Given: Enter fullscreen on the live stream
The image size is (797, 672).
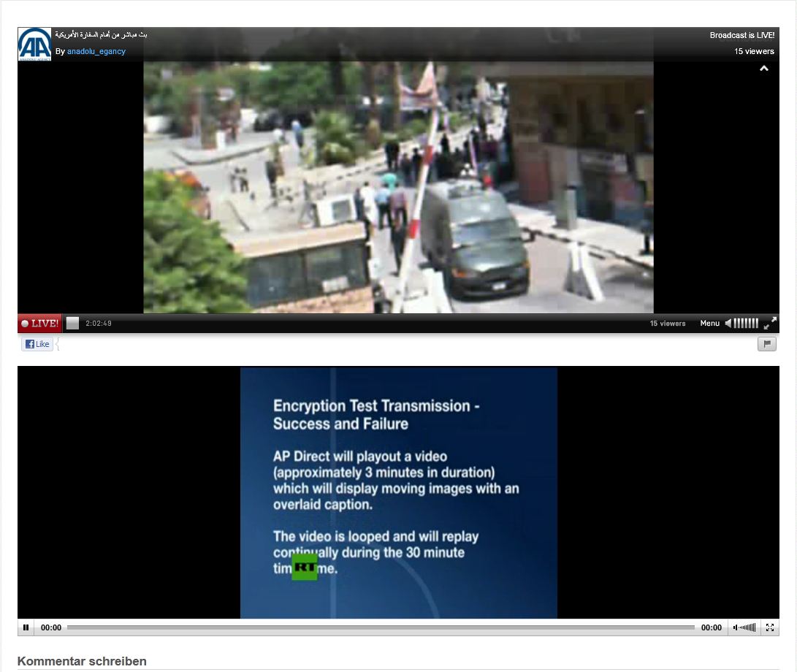Looking at the screenshot, I should point(770,324).
